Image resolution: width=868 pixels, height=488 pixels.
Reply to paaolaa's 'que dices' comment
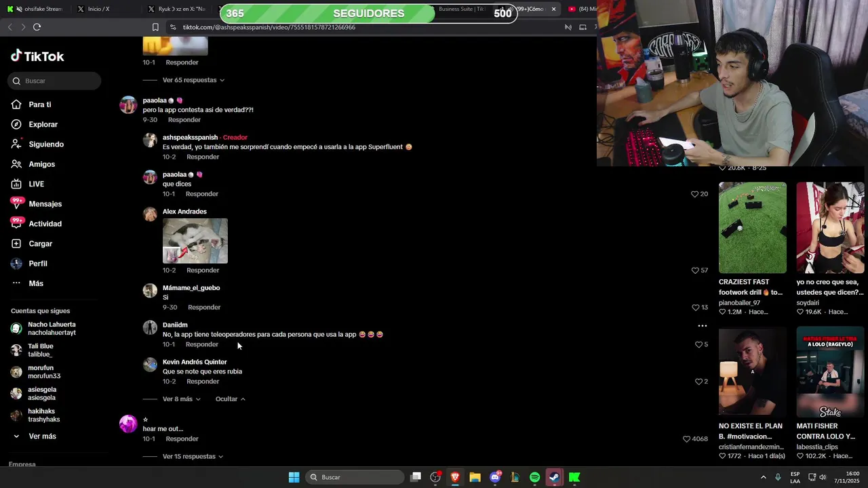click(202, 194)
